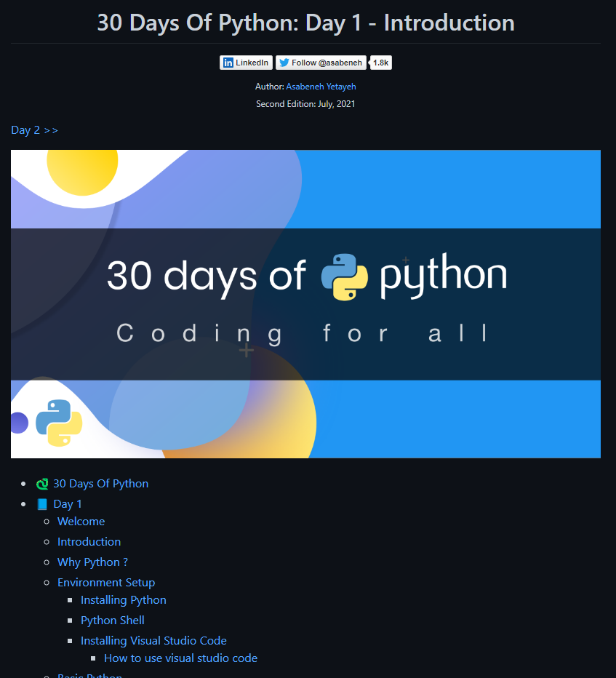616x678 pixels.
Task: Click the 30 days of python banner image
Action: tap(305, 304)
